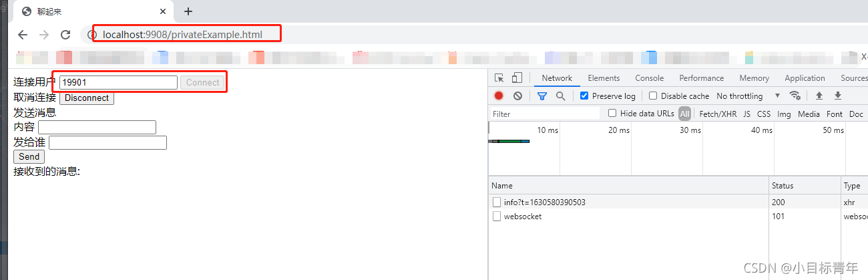The image size is (868, 280).
Task: Open the No throttling dropdown
Action: pyautogui.click(x=748, y=96)
